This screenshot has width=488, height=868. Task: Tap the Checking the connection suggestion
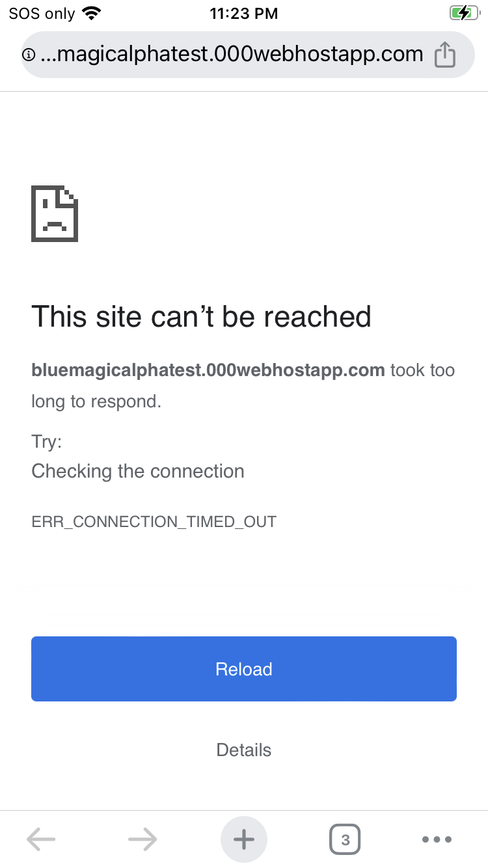[x=138, y=471]
